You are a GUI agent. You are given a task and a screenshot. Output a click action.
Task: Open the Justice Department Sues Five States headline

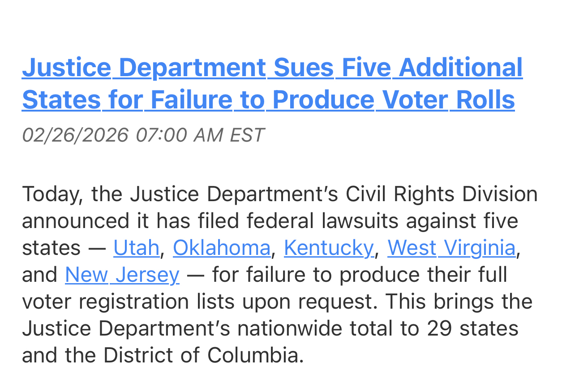[x=272, y=68]
